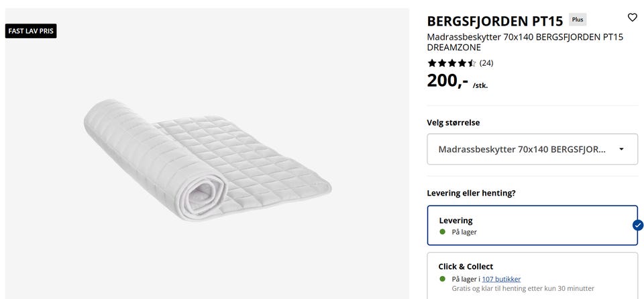This screenshot has width=644, height=299.
Task: Add product to wishlist with heart icon
Action: (x=632, y=17)
